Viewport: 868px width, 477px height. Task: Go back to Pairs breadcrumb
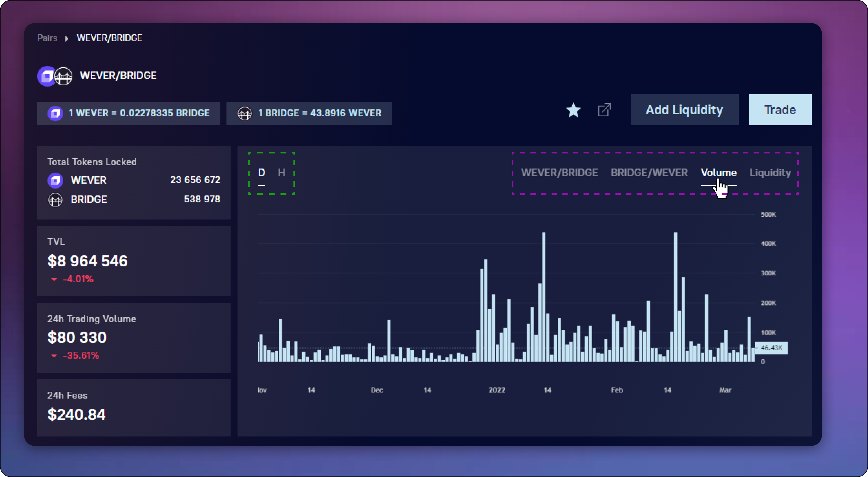click(47, 38)
